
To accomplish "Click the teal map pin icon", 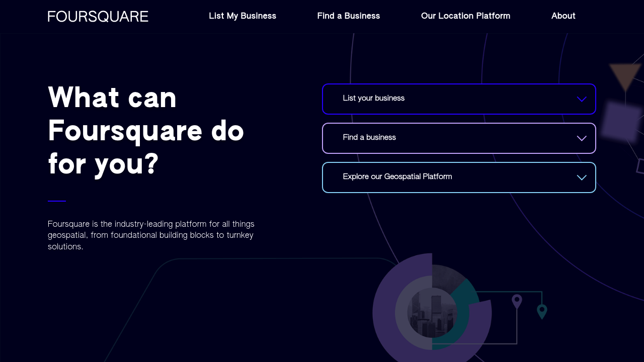I will point(542,312).
